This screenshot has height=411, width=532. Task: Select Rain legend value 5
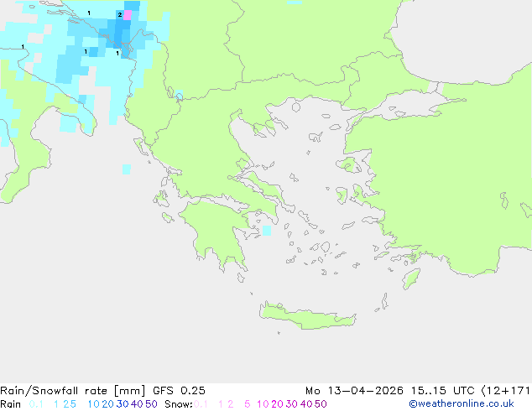73,404
